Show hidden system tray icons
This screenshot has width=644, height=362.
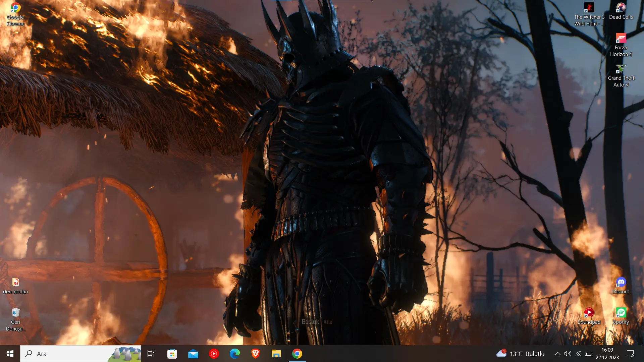click(x=557, y=354)
